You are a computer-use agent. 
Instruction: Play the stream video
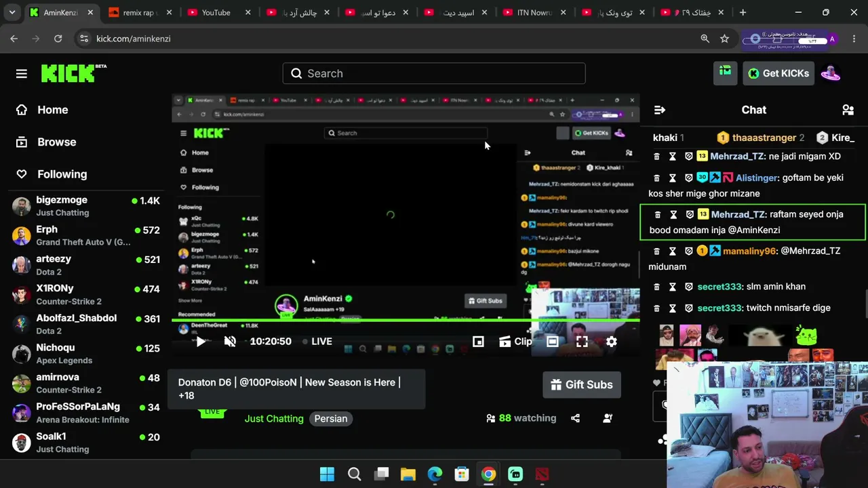(x=201, y=342)
